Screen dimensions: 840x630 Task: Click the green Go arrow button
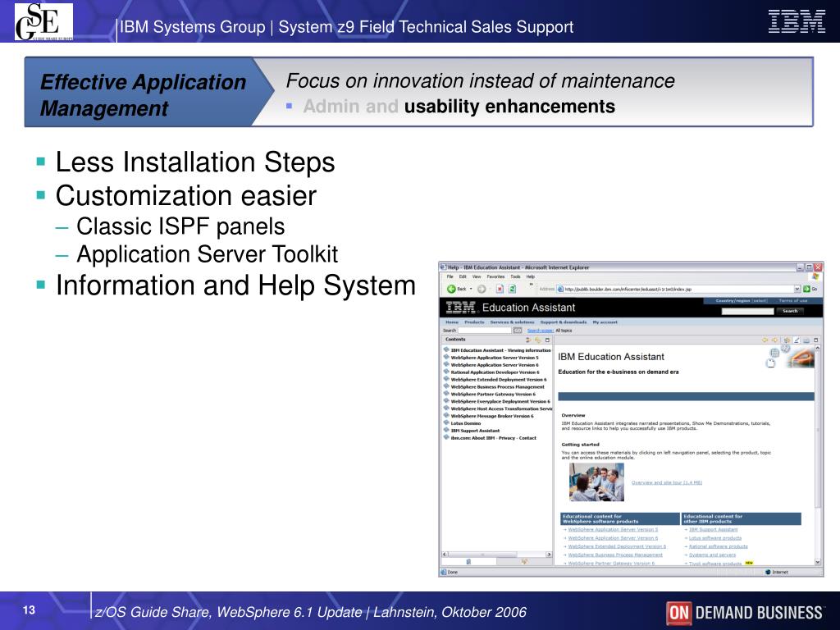point(806,289)
